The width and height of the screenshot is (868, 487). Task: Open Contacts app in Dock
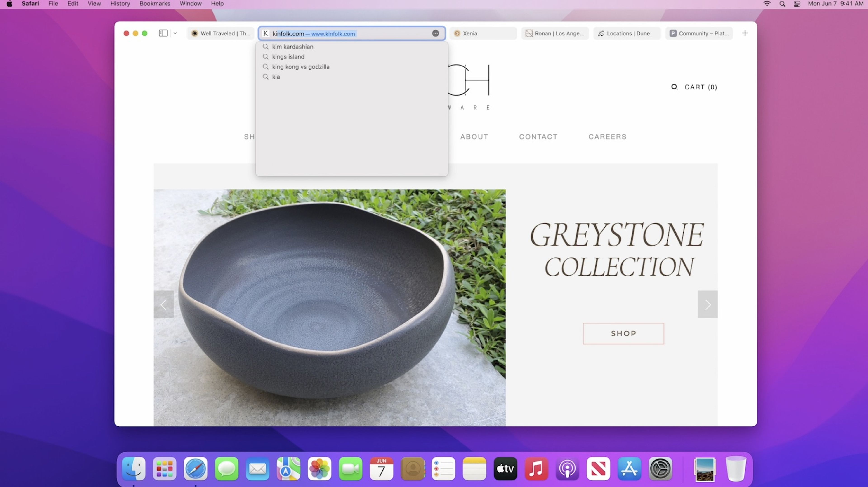point(413,468)
